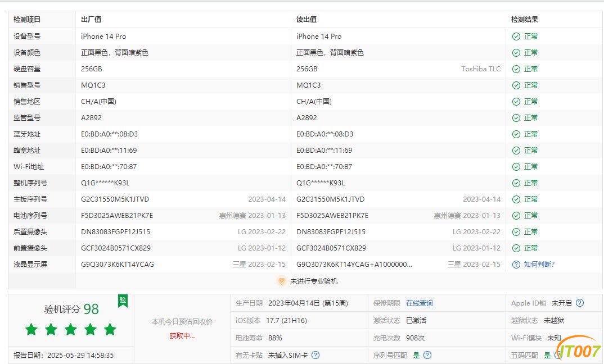Click MQ1C3 in the 读出值 column
Screen dimensions: 604x364
point(309,85)
